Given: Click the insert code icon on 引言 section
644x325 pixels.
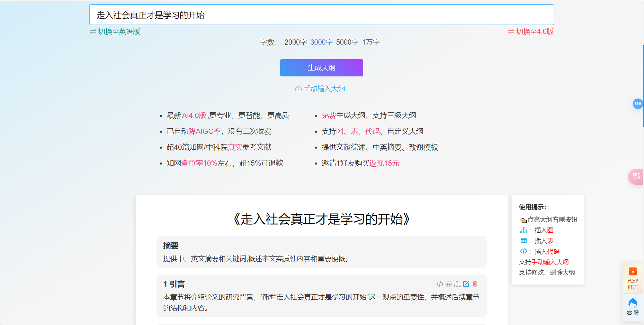Looking at the screenshot, I should coord(440,284).
